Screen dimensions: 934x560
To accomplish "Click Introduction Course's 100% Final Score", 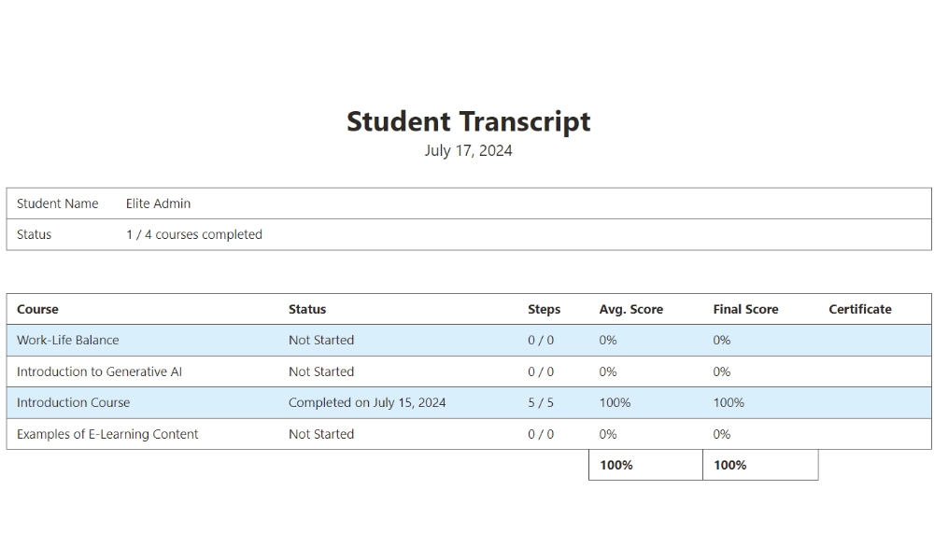I will click(x=729, y=402).
